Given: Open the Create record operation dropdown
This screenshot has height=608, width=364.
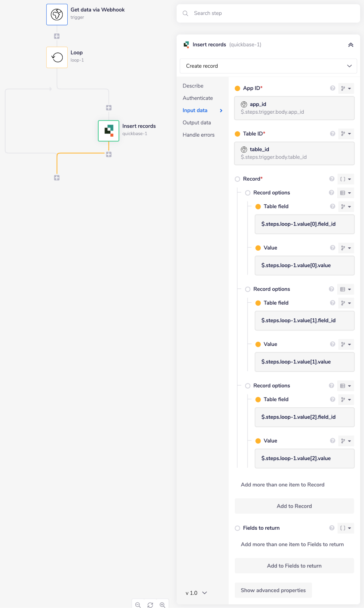Looking at the screenshot, I should [x=268, y=66].
